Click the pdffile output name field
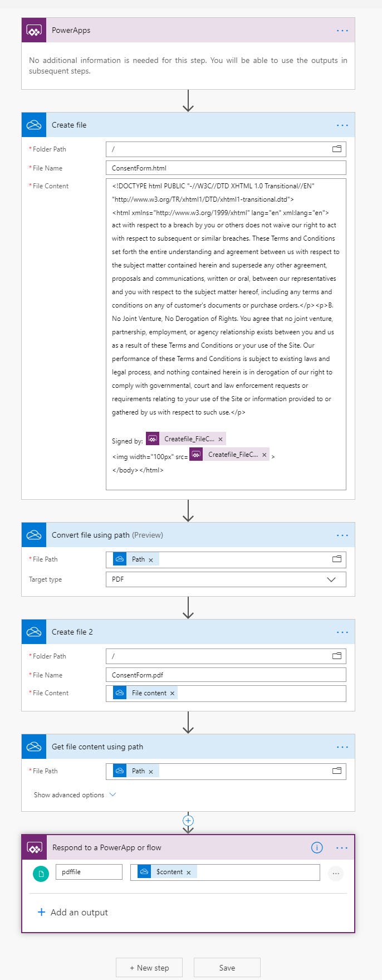This screenshot has height=980, width=382. (89, 871)
